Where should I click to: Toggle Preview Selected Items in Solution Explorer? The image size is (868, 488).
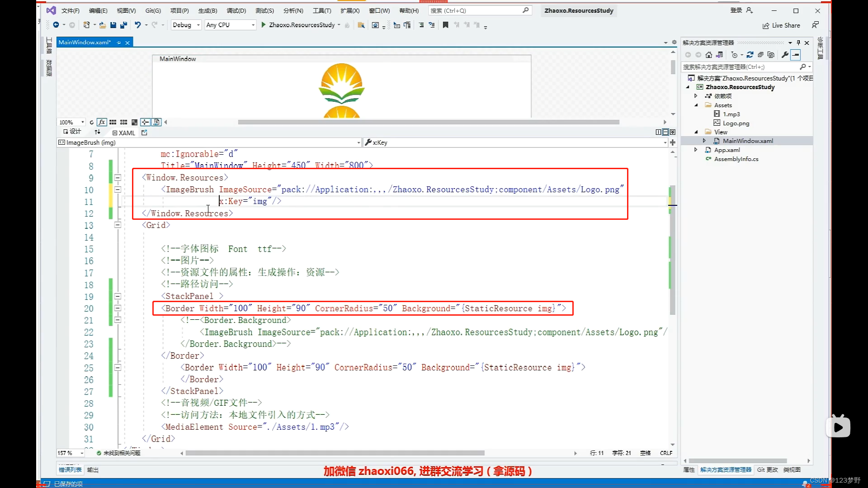pos(796,55)
